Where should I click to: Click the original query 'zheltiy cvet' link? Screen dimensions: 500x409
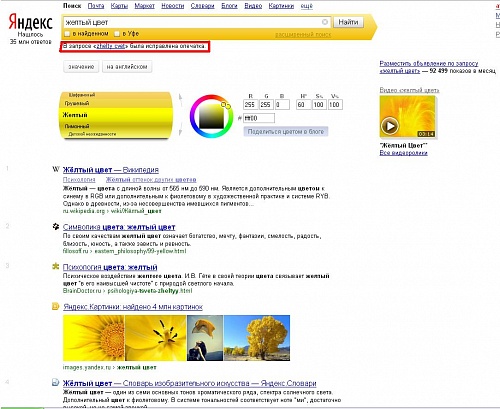click(110, 46)
